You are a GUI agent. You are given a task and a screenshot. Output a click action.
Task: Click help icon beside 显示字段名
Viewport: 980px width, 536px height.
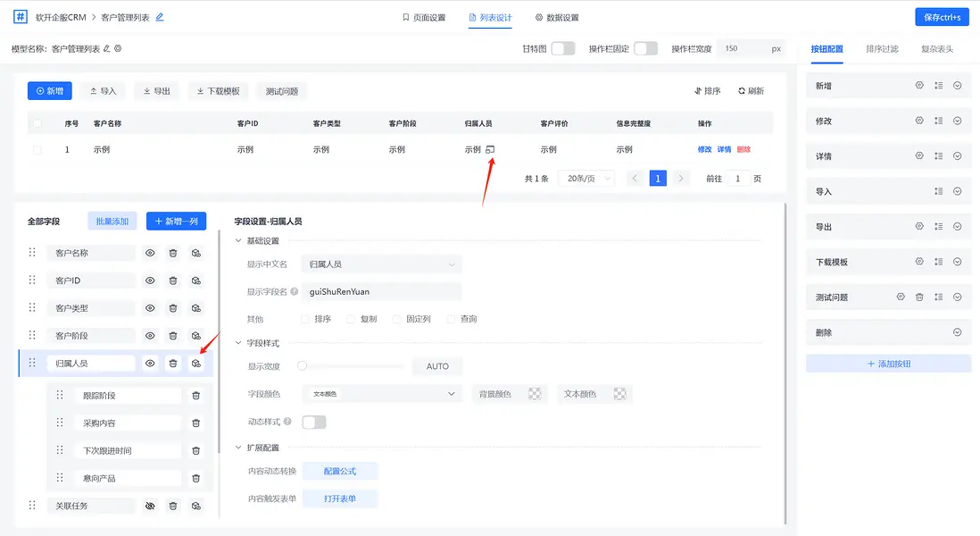(x=295, y=291)
